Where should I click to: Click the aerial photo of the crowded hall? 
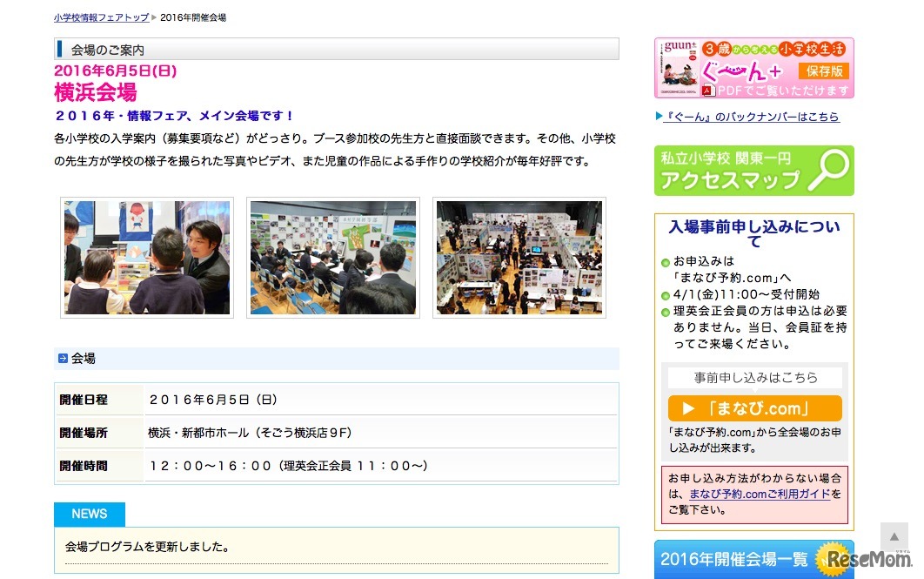coord(519,257)
